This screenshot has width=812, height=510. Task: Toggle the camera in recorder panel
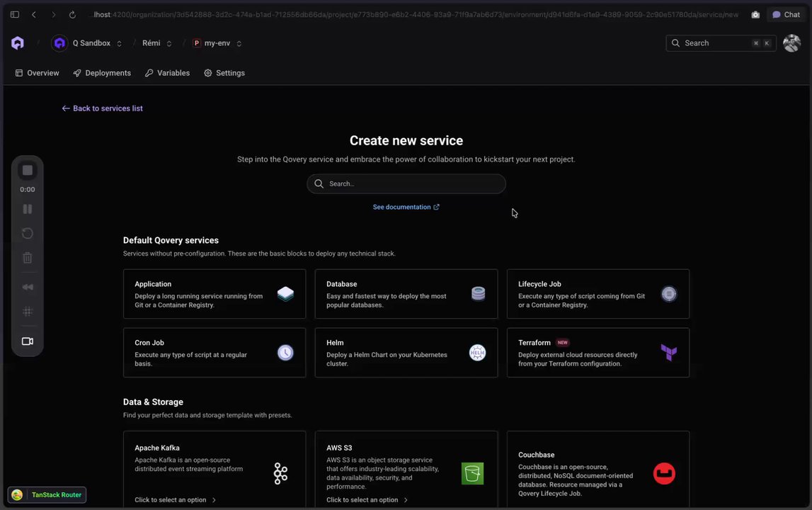28,341
